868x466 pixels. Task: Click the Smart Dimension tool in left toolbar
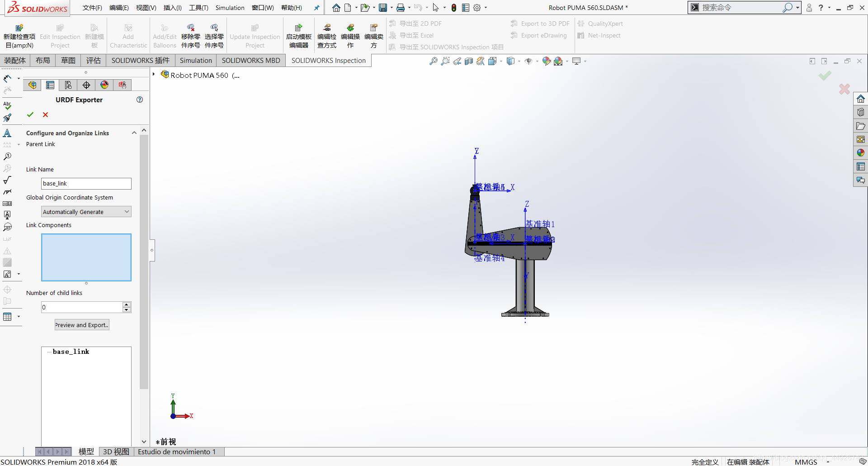pyautogui.click(x=7, y=79)
